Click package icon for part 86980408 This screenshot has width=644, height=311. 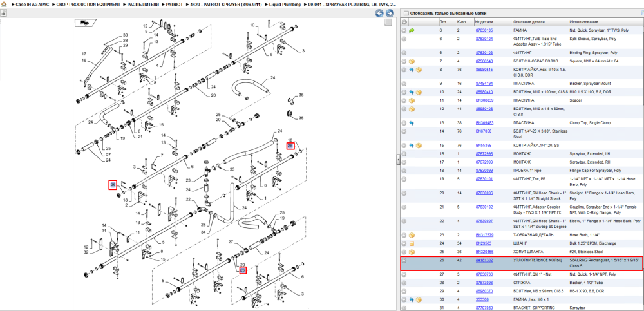point(412,109)
